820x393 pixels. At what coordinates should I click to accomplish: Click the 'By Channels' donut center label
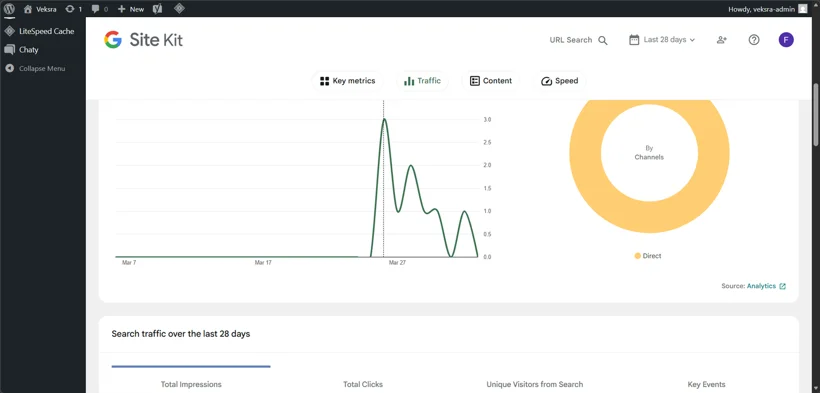coord(649,152)
